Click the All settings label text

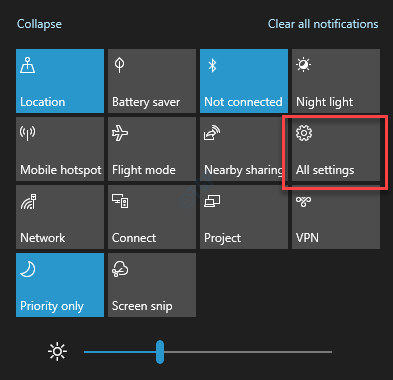(325, 170)
